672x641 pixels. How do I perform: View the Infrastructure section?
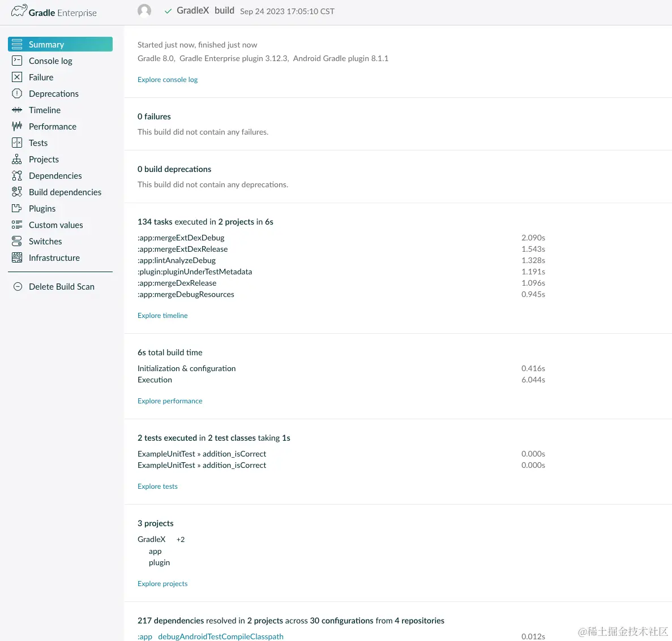click(55, 257)
